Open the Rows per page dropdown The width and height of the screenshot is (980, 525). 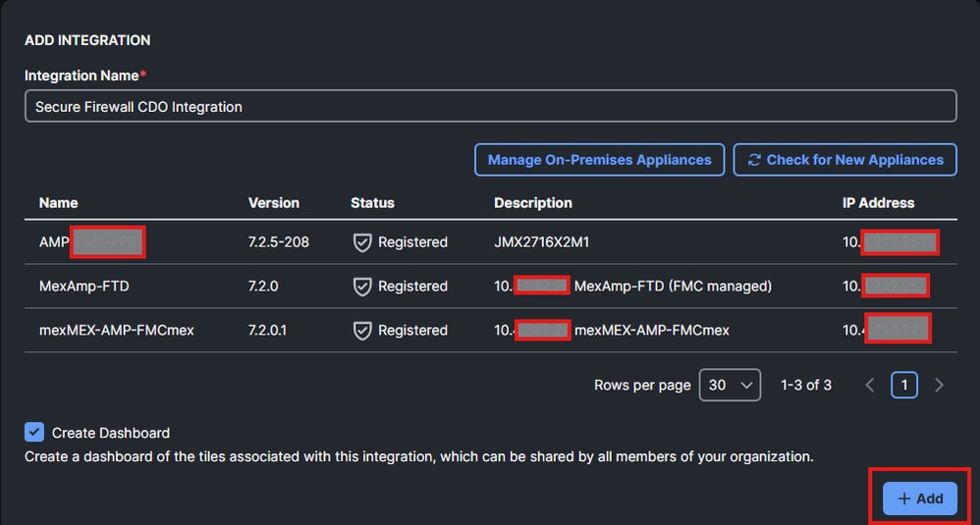[x=730, y=385]
